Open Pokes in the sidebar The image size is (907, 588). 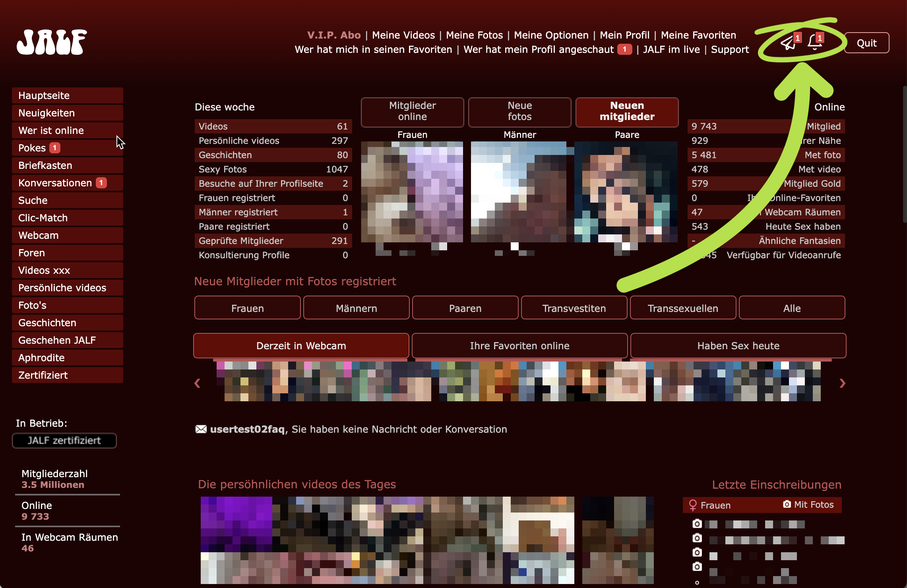point(68,148)
